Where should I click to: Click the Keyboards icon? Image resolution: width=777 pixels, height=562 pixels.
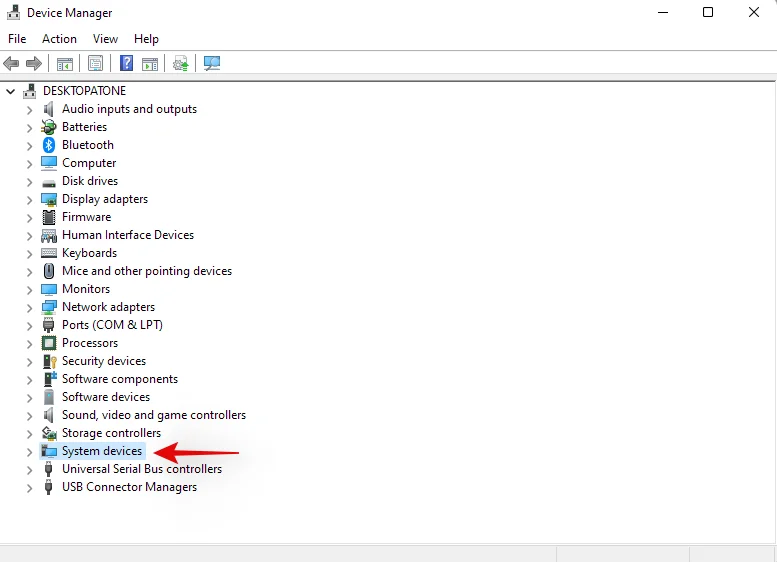click(x=49, y=253)
